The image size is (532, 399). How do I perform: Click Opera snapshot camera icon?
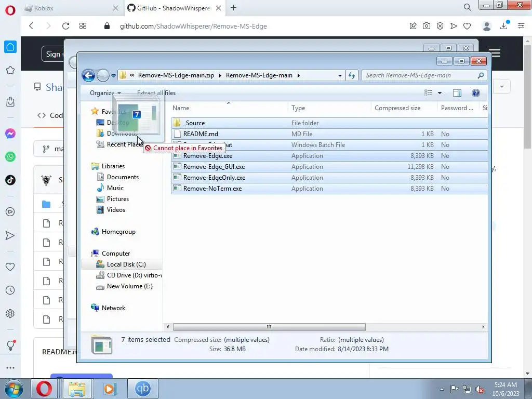tap(427, 26)
